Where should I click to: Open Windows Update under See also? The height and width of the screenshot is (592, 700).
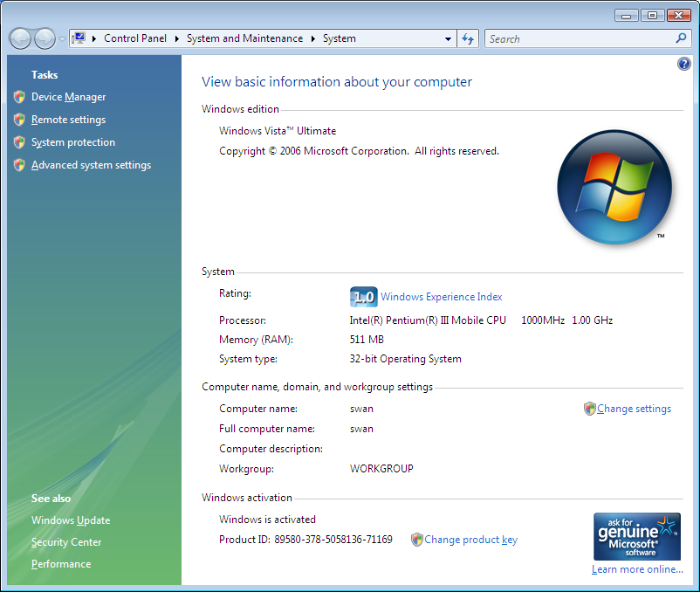tap(71, 520)
